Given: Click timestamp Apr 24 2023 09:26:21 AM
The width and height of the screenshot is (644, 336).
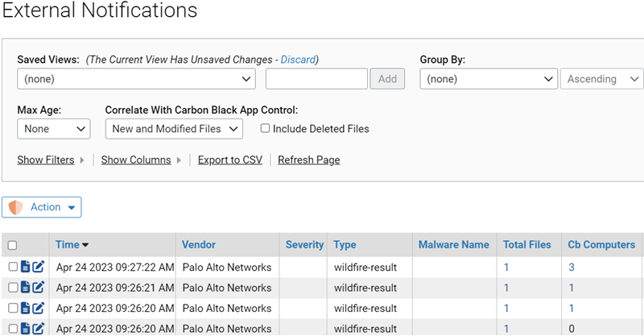Looking at the screenshot, I should 115,288.
